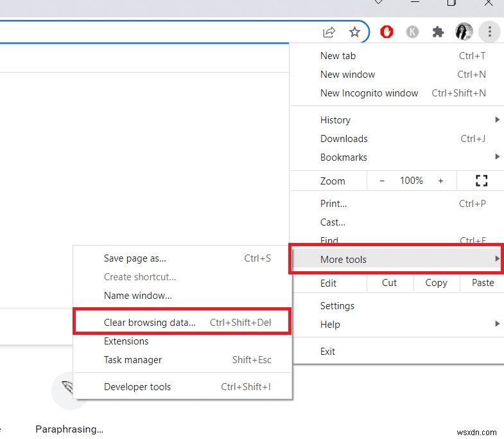Viewport: 504px width, 439px height.
Task: Open Clear browsing data... option
Action: (182, 323)
